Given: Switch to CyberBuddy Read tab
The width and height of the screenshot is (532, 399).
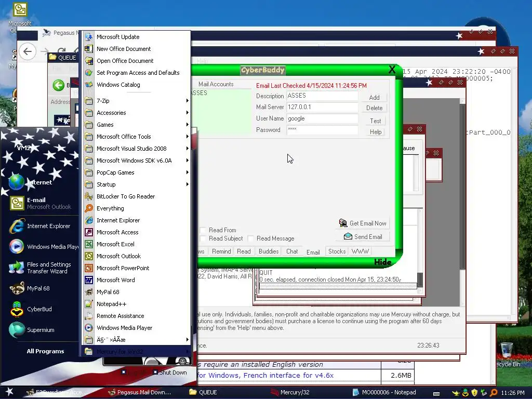Looking at the screenshot, I should pyautogui.click(x=244, y=251).
